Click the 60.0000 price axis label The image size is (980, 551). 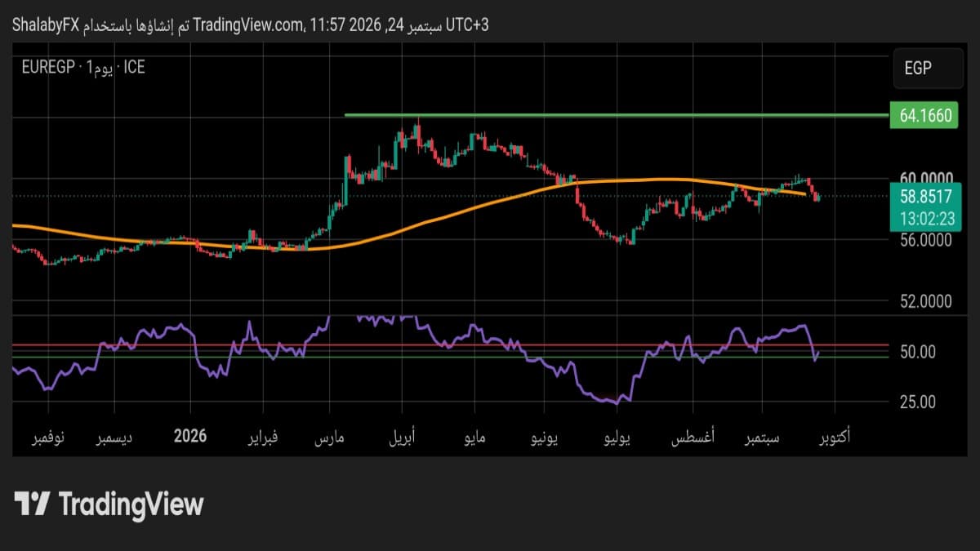click(x=927, y=179)
